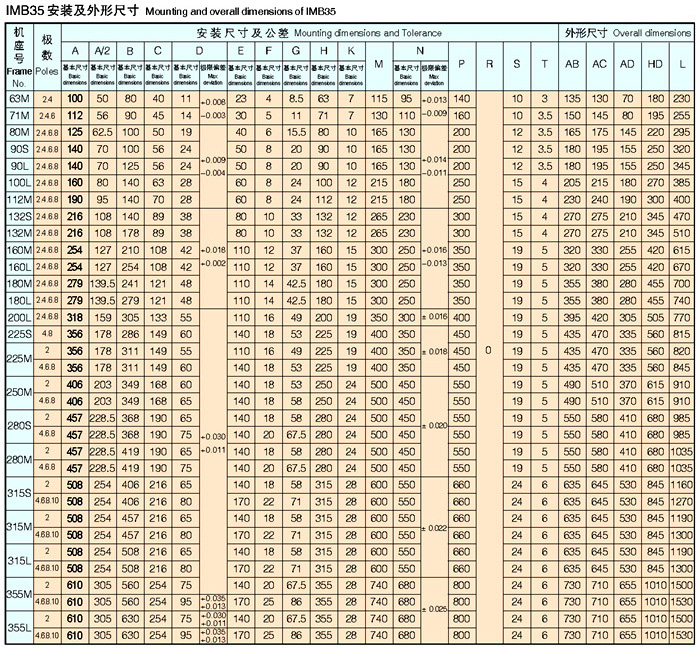Image resolution: width=700 pixels, height=651 pixels.
Task: Select column header 'AB'
Action: pos(572,64)
